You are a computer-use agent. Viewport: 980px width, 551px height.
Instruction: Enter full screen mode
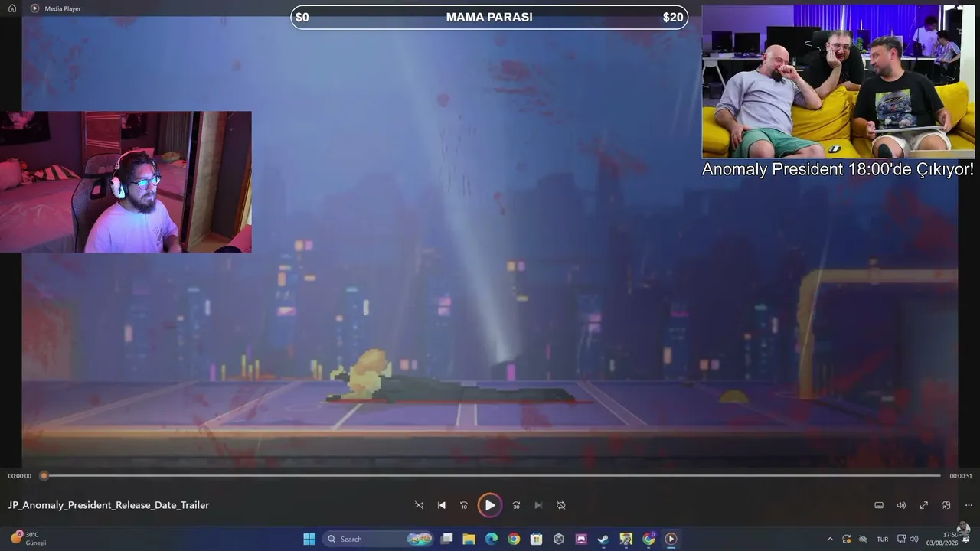coord(924,505)
